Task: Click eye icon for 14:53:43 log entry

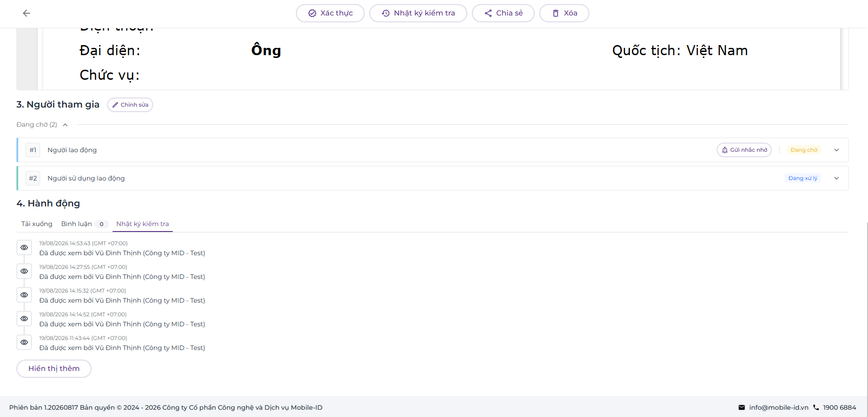Action: [24, 247]
